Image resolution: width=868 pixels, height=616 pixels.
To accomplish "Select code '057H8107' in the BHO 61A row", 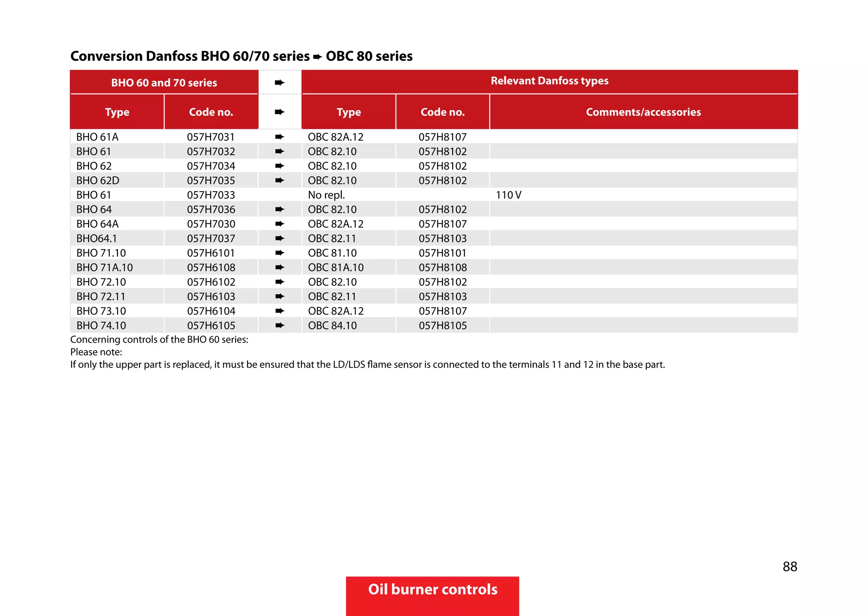I will coord(442,137).
